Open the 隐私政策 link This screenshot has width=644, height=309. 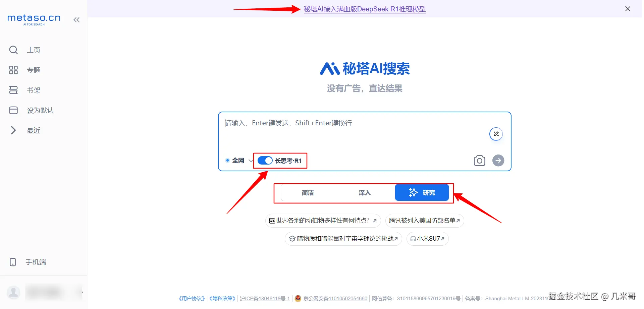(x=222, y=298)
